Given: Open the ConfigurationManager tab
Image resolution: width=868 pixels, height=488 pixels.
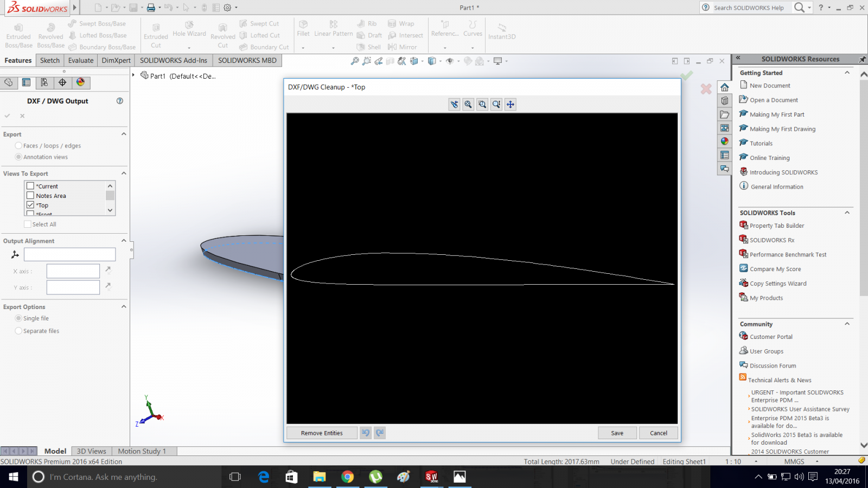Looking at the screenshot, I should 44,82.
